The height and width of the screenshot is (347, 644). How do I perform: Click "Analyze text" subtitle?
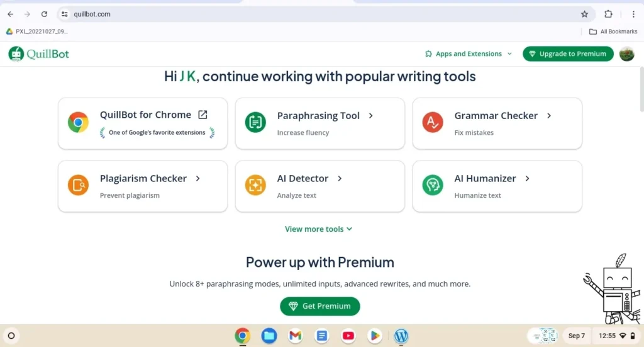click(x=297, y=195)
